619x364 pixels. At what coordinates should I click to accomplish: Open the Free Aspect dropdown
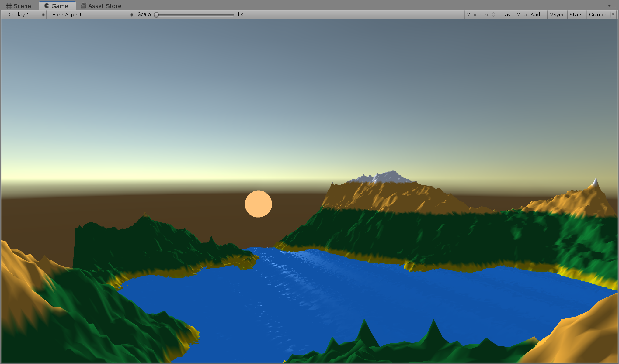pos(92,15)
